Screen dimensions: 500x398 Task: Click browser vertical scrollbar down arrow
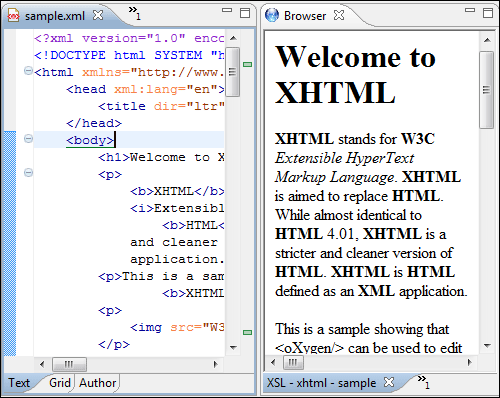[x=487, y=346]
